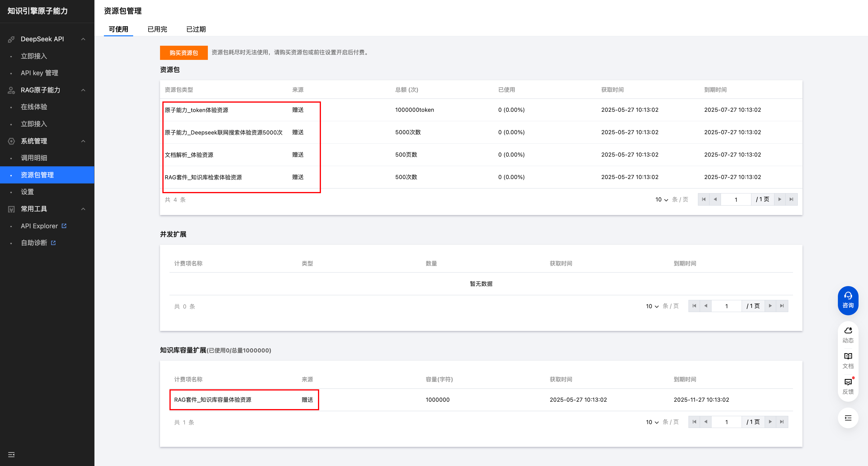Open page size dropdown in 资源包 table
This screenshot has height=466, width=868.
pos(661,200)
